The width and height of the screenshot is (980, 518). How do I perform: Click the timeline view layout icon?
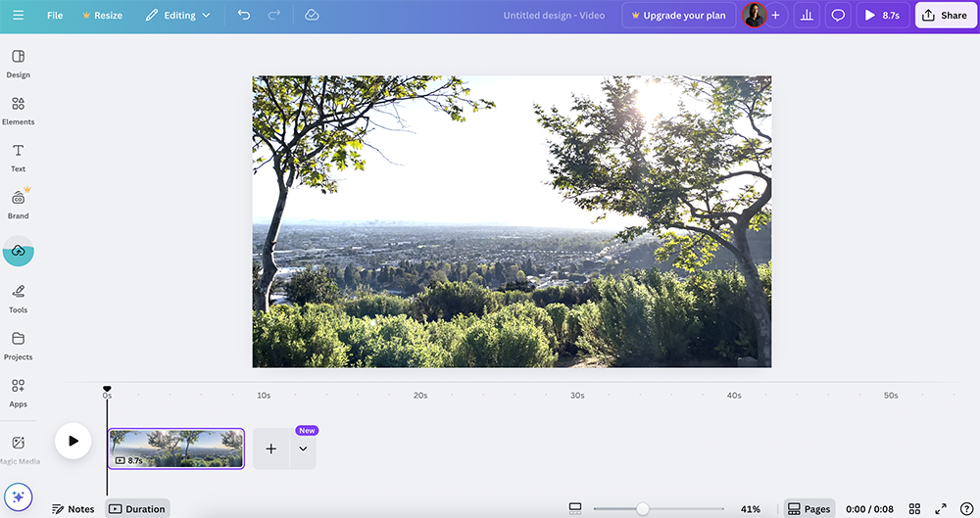(x=575, y=508)
